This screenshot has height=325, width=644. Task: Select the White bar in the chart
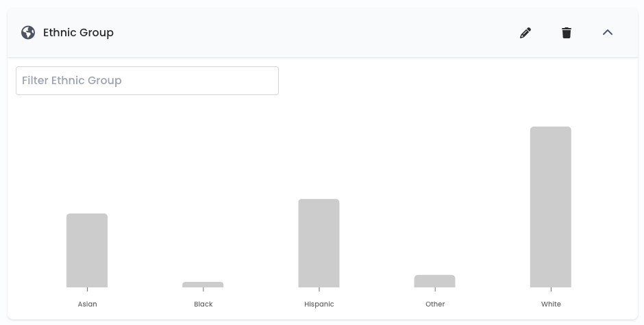(550, 207)
